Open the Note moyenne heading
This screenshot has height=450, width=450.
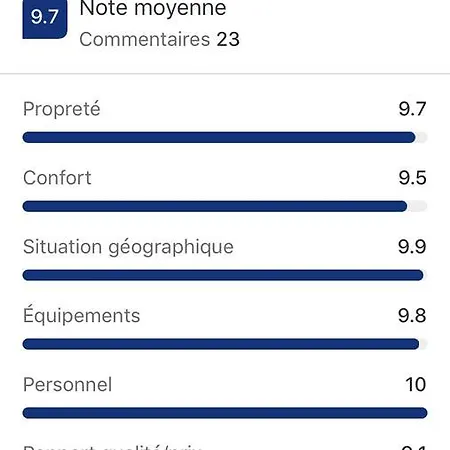153,8
